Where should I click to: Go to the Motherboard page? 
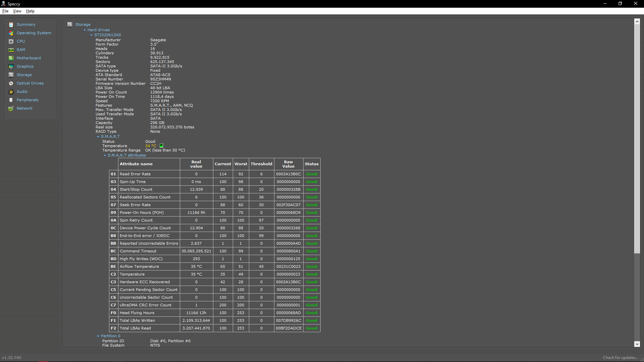(x=29, y=58)
